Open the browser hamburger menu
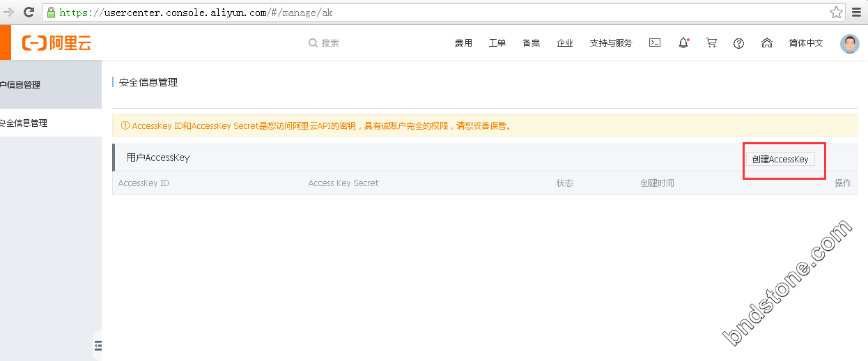 (857, 12)
